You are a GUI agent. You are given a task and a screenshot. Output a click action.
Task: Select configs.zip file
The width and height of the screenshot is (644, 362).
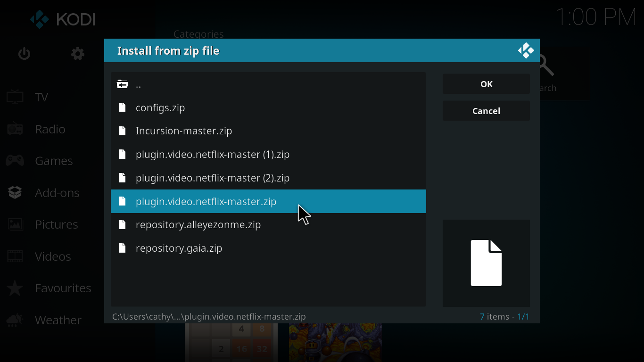tap(268, 107)
